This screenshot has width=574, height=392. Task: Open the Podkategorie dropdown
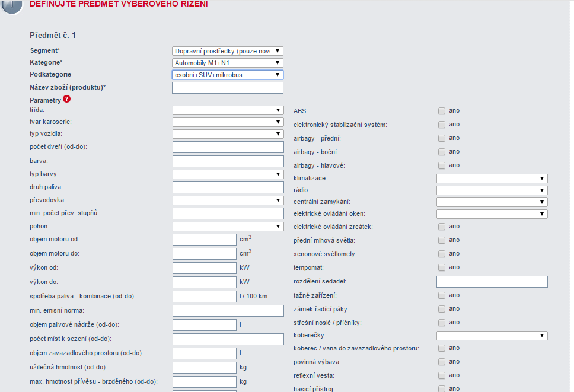click(x=228, y=75)
